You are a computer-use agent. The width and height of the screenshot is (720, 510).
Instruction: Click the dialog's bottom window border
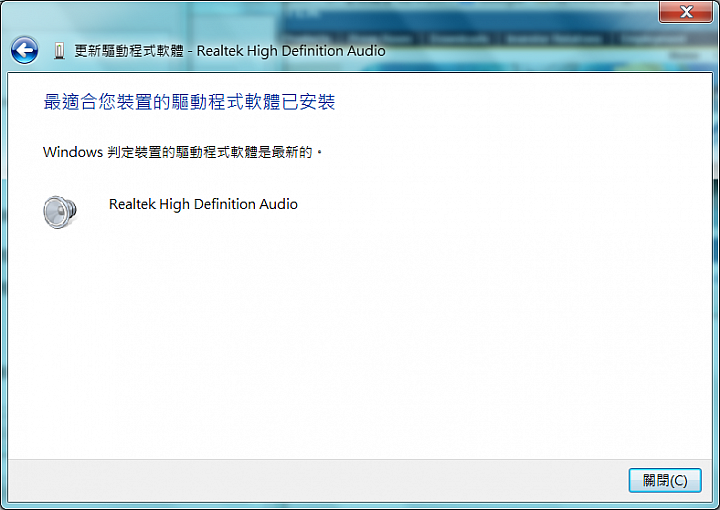pyautogui.click(x=360, y=506)
